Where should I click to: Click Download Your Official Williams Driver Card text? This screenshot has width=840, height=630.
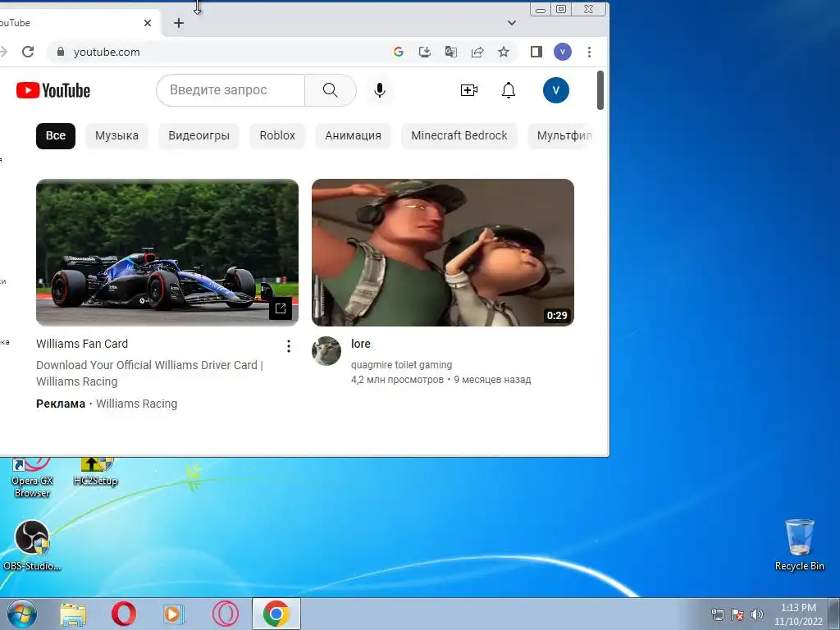149,373
